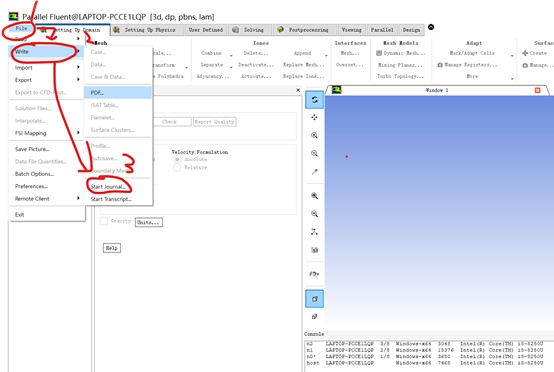Select the Probe tool in view toolbar
554x372 pixels.
click(x=314, y=172)
